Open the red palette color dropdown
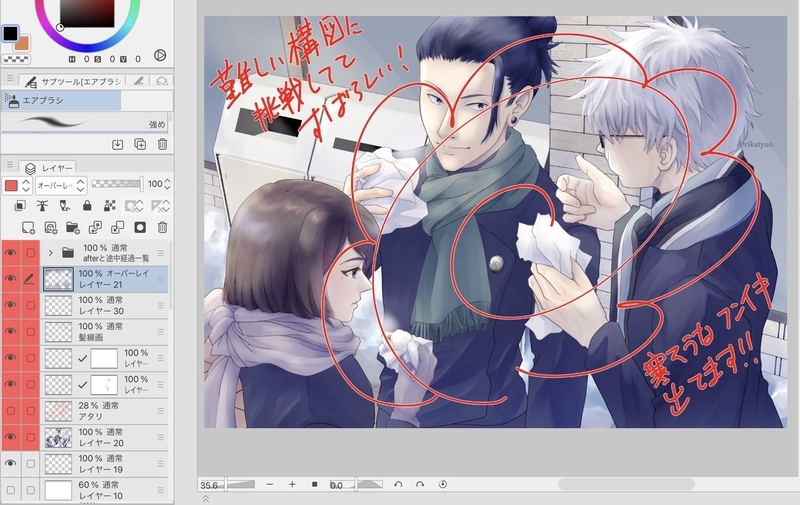This screenshot has height=505, width=800. click(x=18, y=186)
